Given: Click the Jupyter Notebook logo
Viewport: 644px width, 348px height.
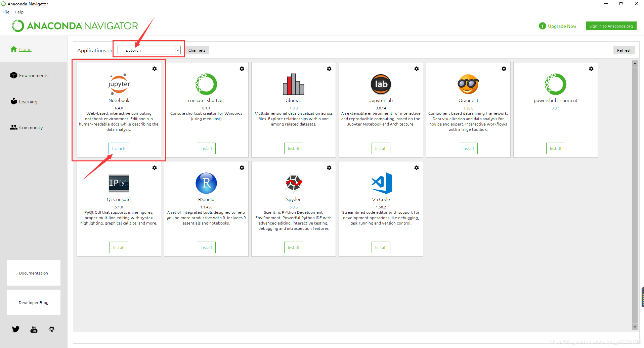Looking at the screenshot, I should [x=119, y=84].
